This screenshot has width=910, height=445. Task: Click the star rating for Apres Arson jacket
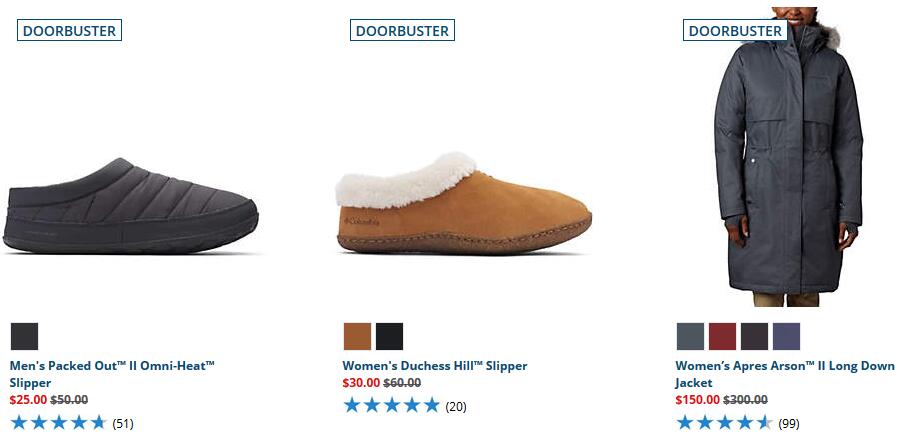click(x=724, y=422)
